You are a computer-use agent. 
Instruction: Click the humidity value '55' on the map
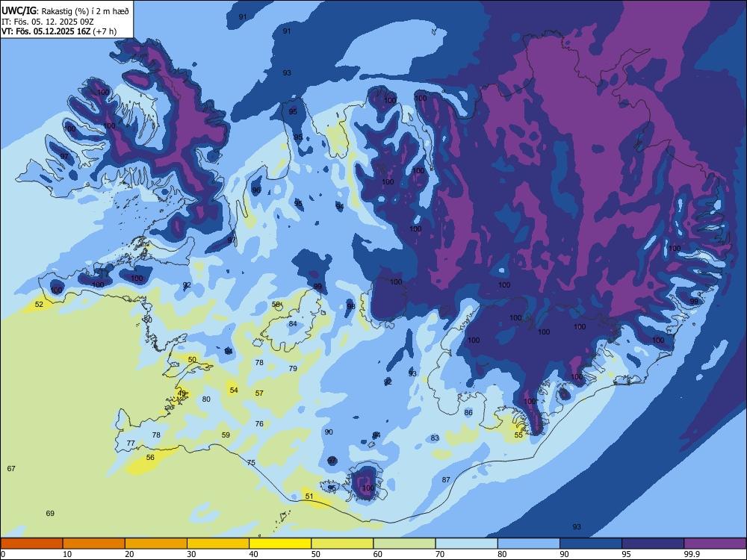point(519,435)
